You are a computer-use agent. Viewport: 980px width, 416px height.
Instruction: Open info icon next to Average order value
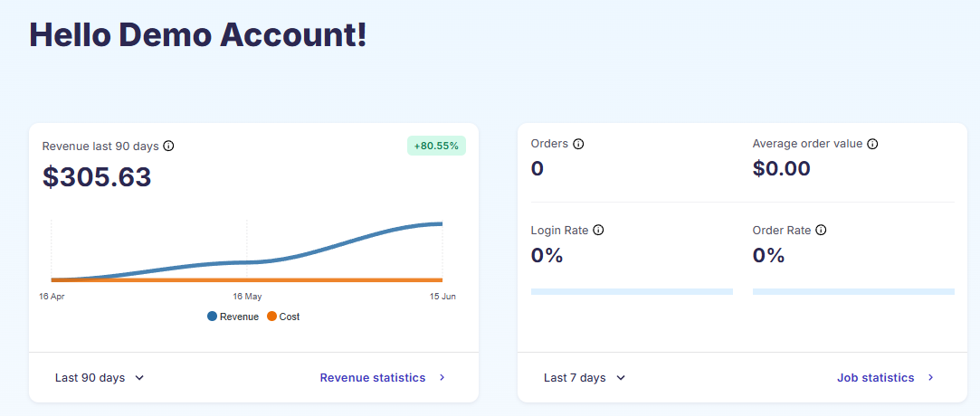[x=872, y=144]
